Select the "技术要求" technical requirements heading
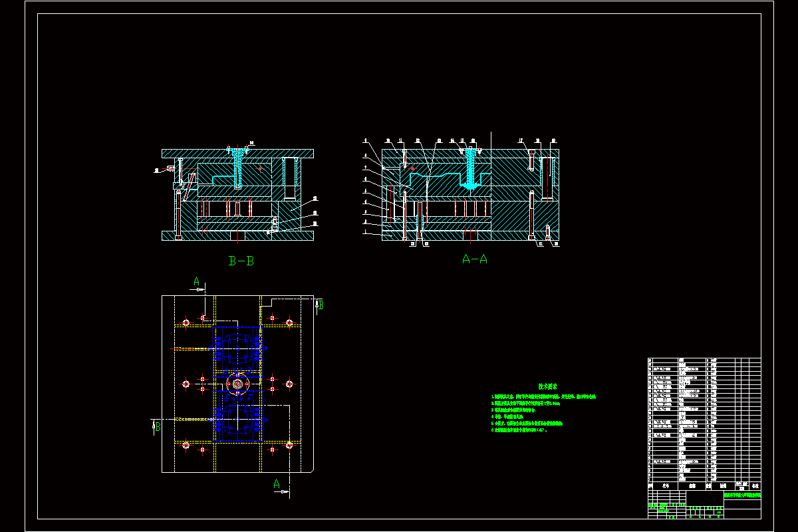Screen dimensions: 798x532 tap(548, 386)
